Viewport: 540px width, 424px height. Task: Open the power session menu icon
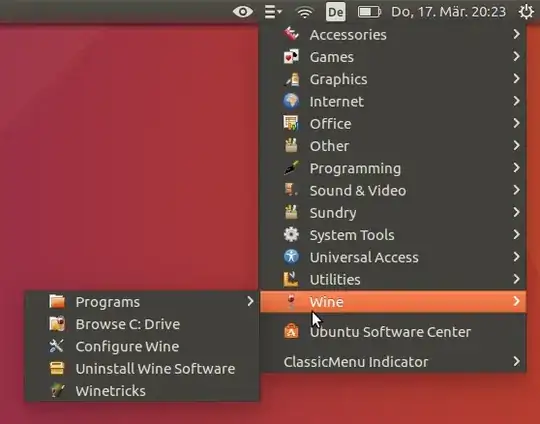pos(526,12)
